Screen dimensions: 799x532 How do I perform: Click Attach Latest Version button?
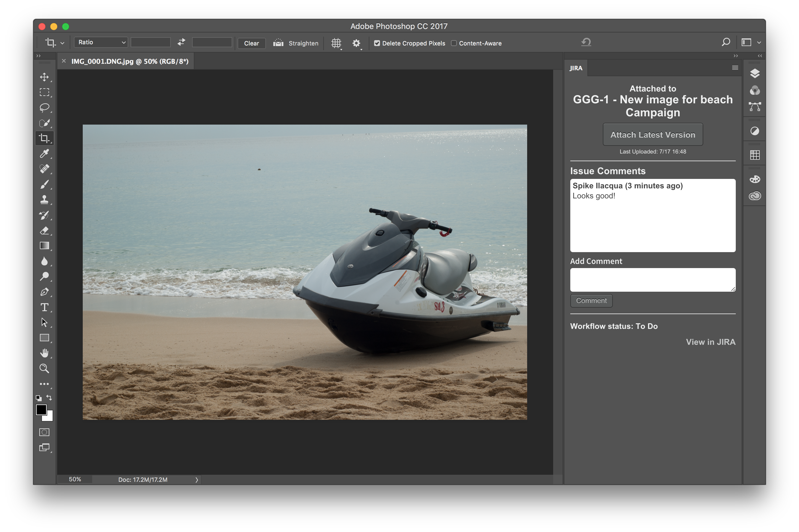click(x=652, y=135)
